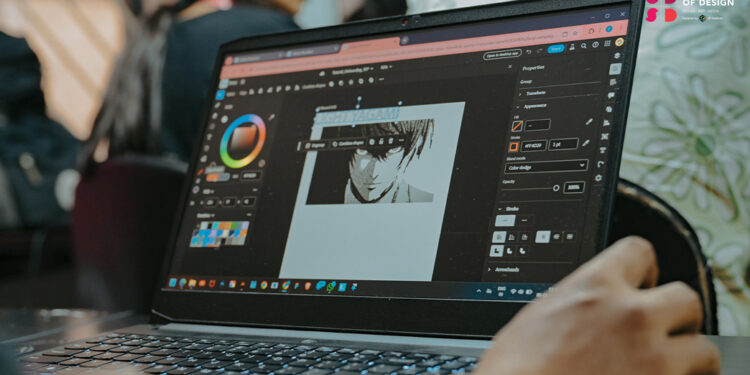
Task: Pick a color with the wheel eyedropper
Action: (x=272, y=116)
